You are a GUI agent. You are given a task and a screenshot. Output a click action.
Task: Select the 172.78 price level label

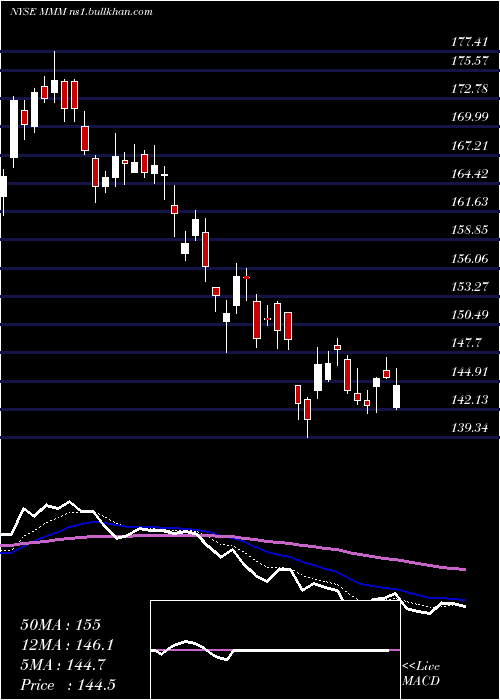(x=470, y=88)
